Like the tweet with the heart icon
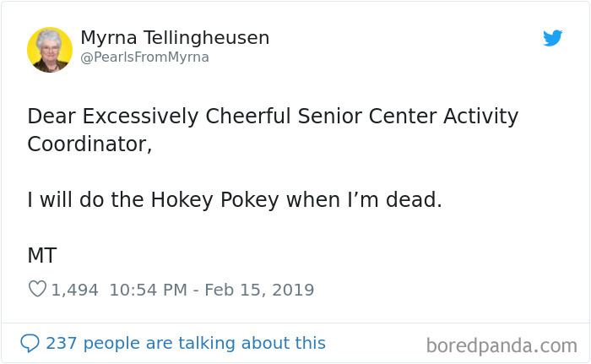 [37, 290]
